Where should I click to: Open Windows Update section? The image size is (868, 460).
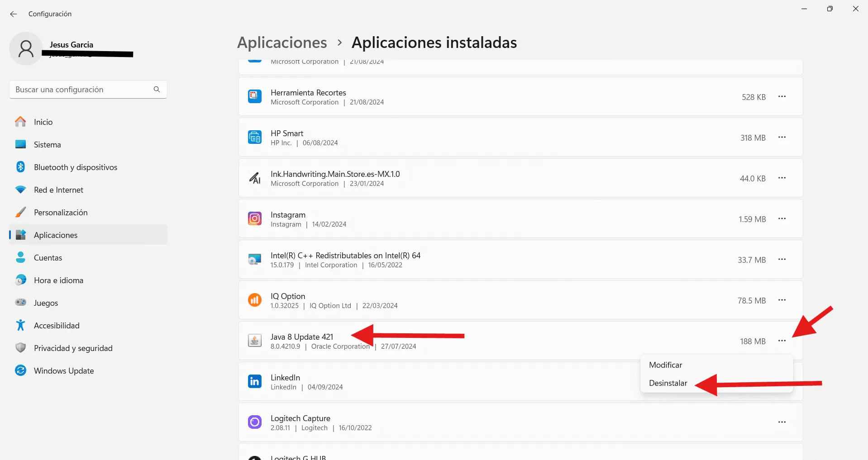pyautogui.click(x=64, y=371)
